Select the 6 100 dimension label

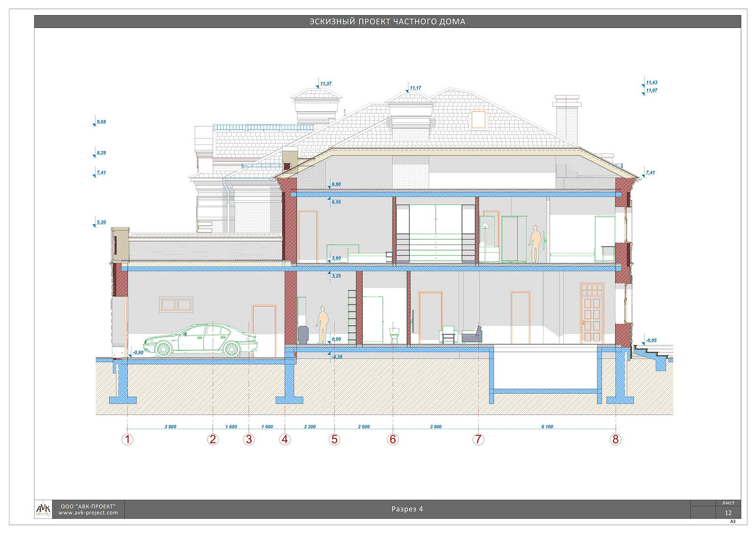point(547,427)
